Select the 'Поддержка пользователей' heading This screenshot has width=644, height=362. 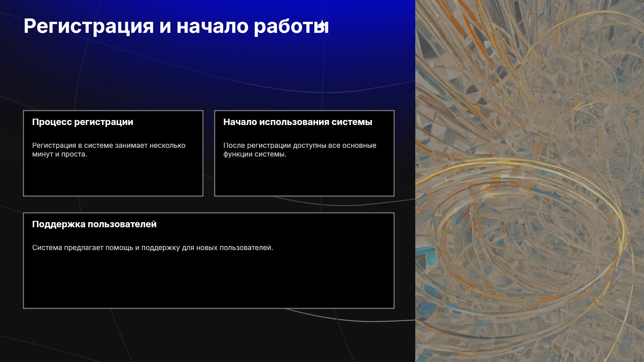(x=94, y=224)
